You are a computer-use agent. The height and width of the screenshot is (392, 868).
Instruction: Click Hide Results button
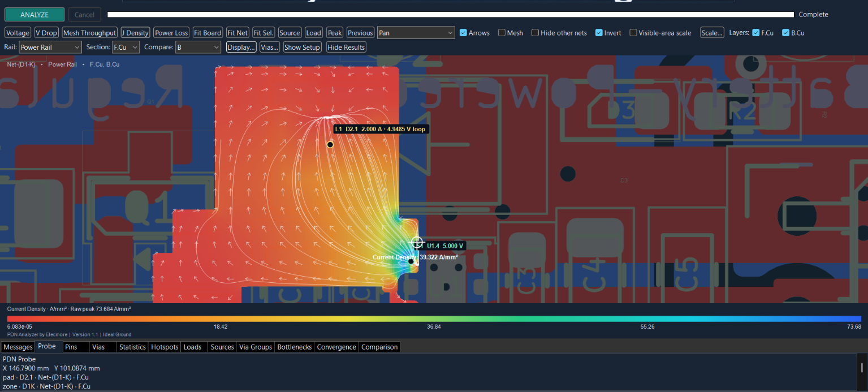(346, 48)
